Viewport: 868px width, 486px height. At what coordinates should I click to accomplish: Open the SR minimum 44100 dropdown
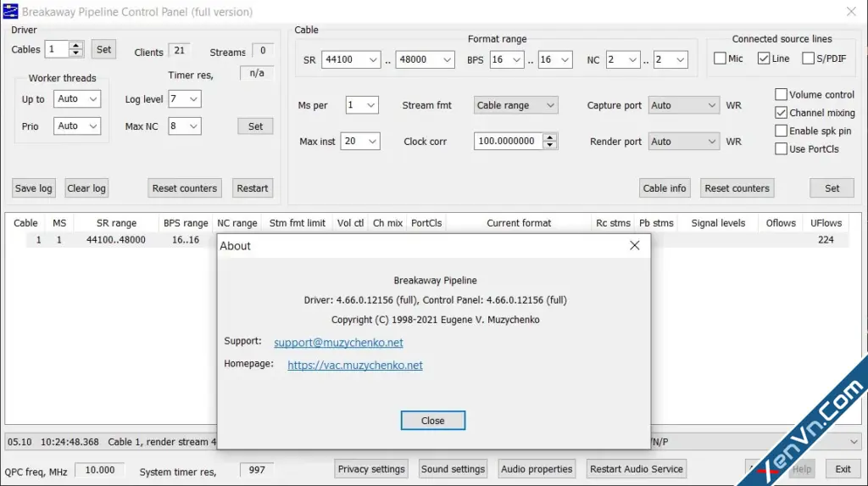[351, 60]
